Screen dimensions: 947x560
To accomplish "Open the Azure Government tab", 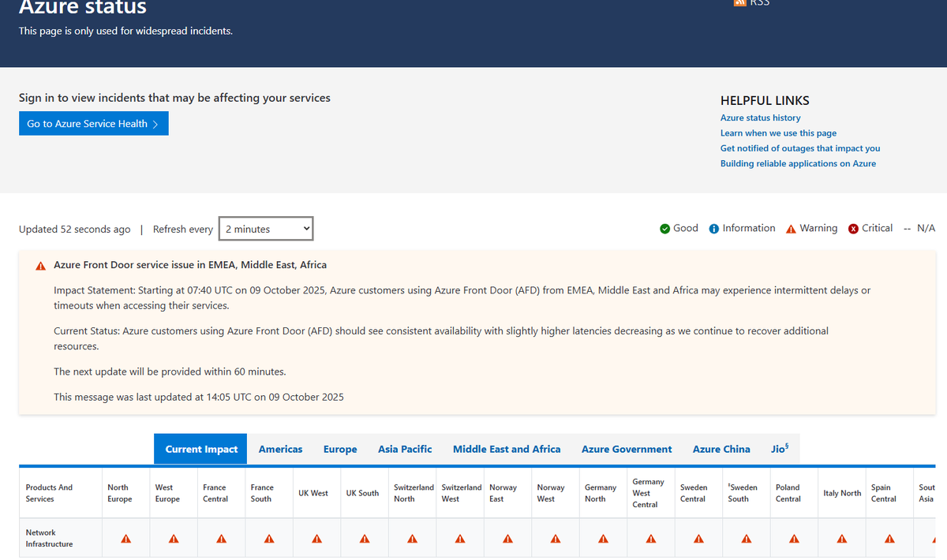I will [627, 449].
